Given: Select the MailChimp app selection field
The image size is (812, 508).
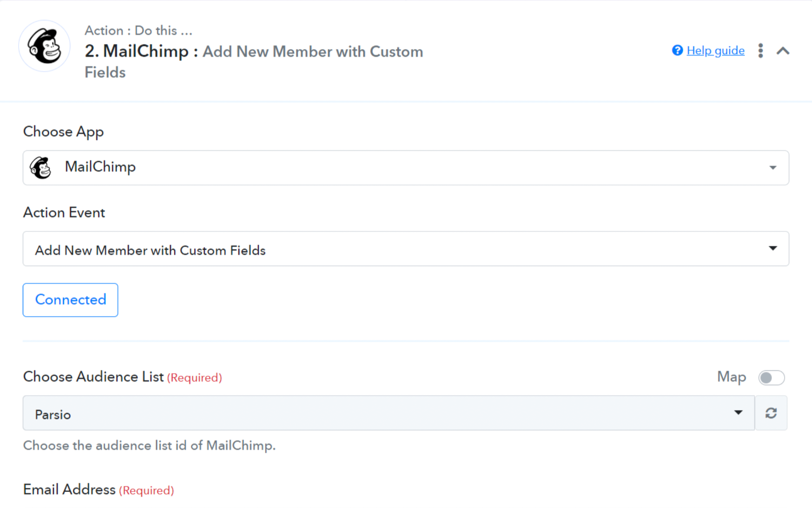Looking at the screenshot, I should pyautogui.click(x=372, y=168).
